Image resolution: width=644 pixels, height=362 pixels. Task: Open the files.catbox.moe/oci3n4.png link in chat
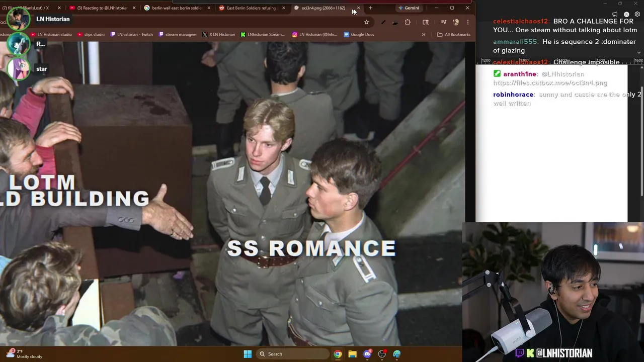click(550, 83)
